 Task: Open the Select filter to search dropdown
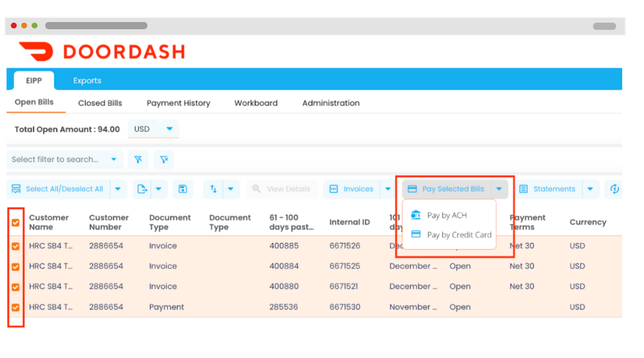coord(64,159)
